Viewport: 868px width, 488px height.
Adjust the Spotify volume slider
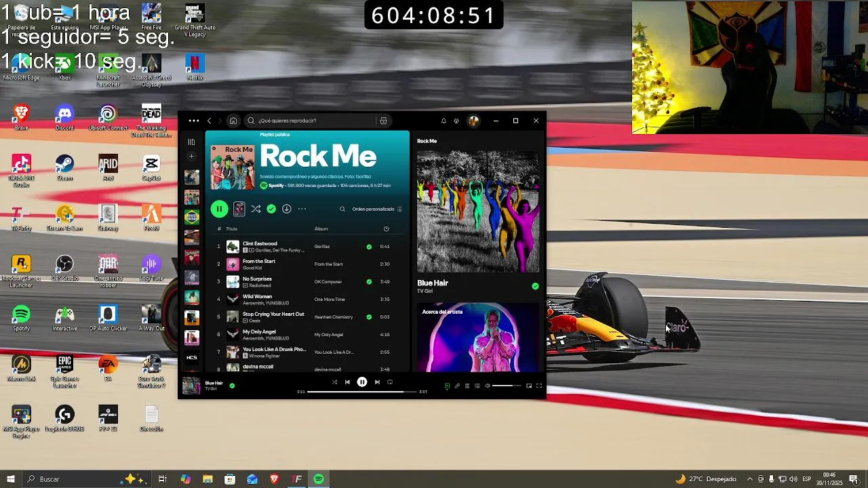click(507, 386)
